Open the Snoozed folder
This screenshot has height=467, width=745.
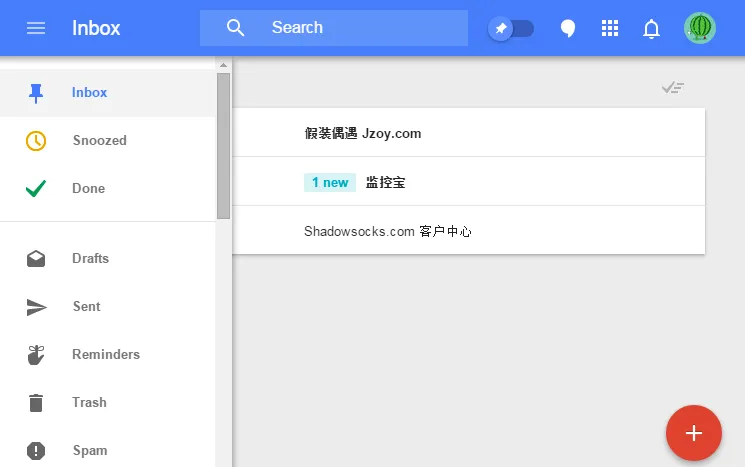point(99,141)
